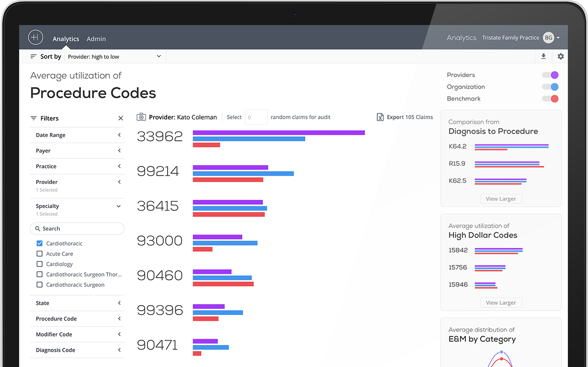Click the magnifier icon in Specialty search
The width and height of the screenshot is (588, 367).
[x=38, y=229]
